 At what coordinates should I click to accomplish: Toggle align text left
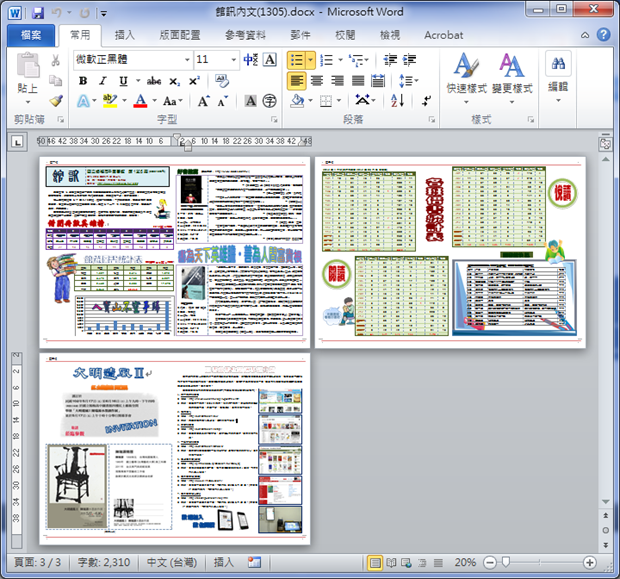[x=297, y=81]
